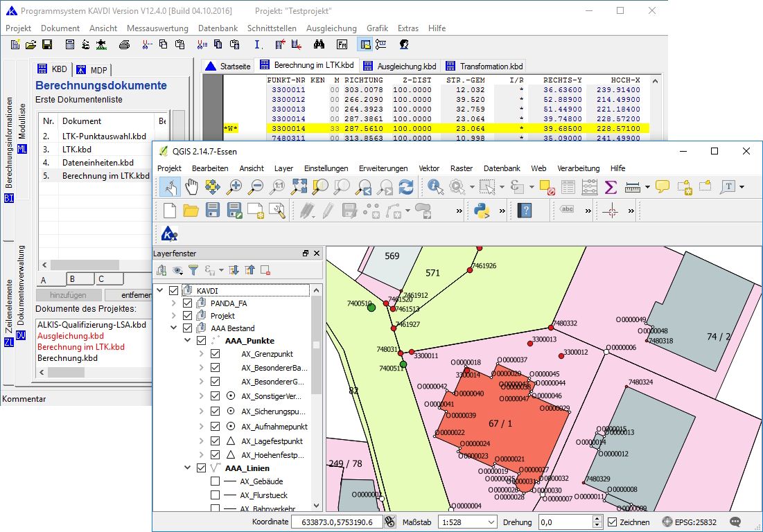
Task: Click the sigma statistics summary icon
Action: pos(611,186)
